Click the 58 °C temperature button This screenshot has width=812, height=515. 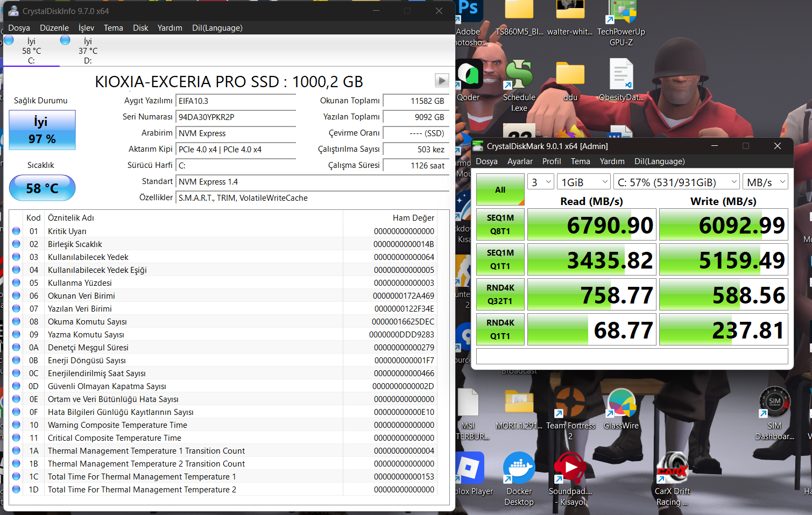tap(42, 188)
